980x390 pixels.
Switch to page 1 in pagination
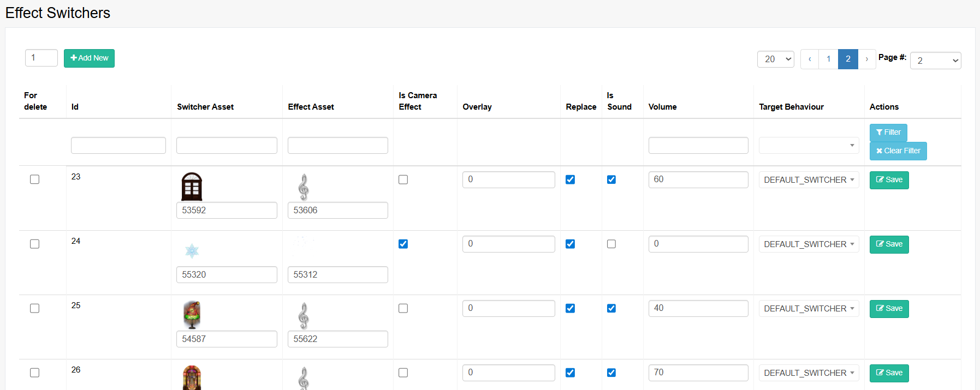[x=828, y=59]
